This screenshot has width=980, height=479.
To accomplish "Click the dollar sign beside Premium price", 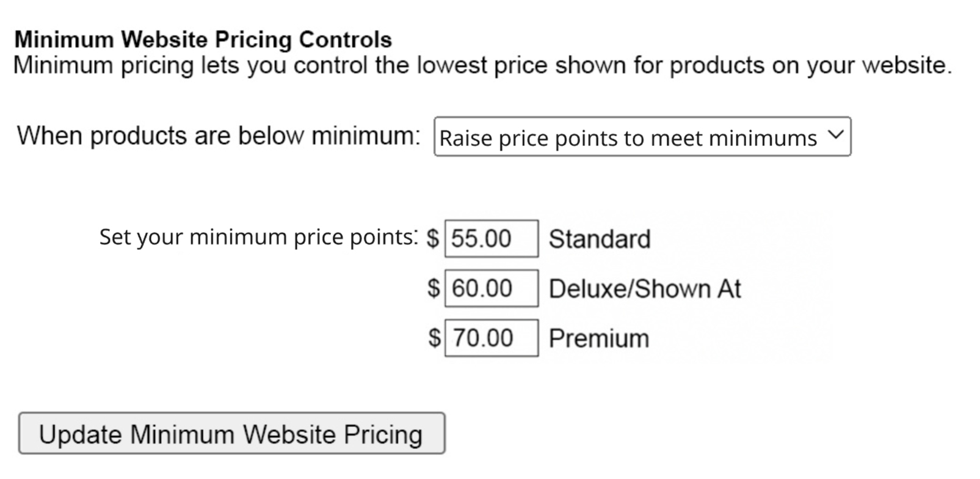I will pos(434,338).
